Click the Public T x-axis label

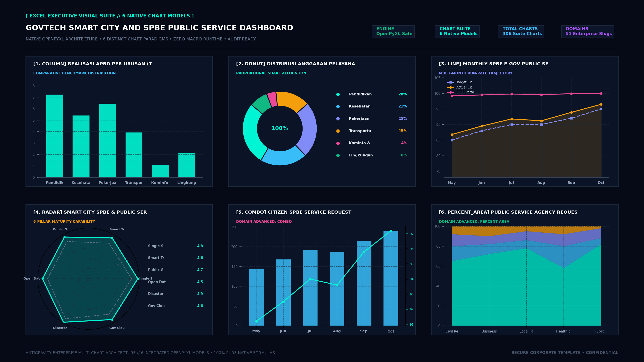tap(601, 332)
